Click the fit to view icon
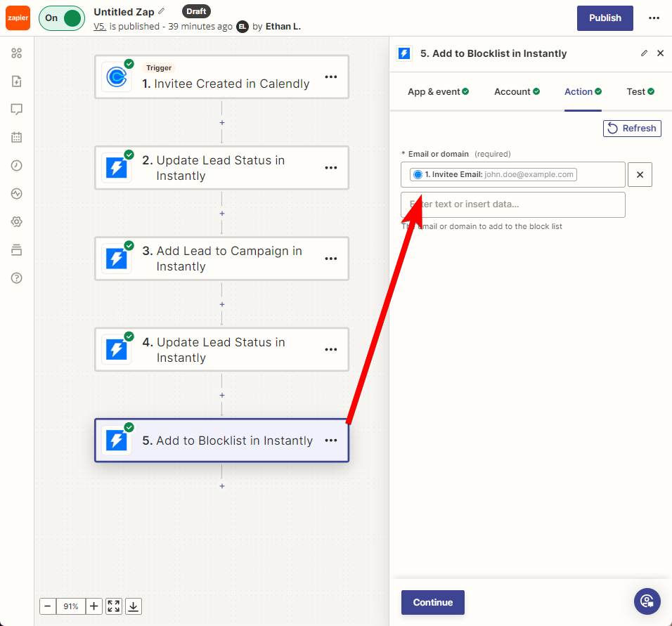 (x=114, y=606)
